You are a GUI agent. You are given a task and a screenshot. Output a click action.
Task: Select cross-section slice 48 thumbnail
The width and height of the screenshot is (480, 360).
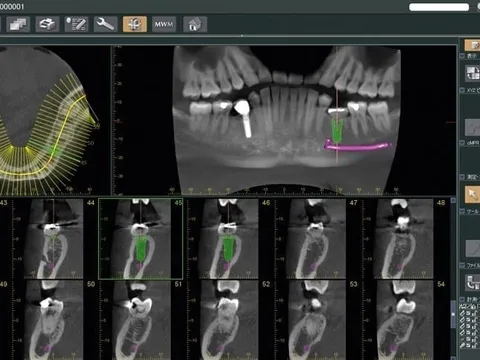(x=404, y=239)
